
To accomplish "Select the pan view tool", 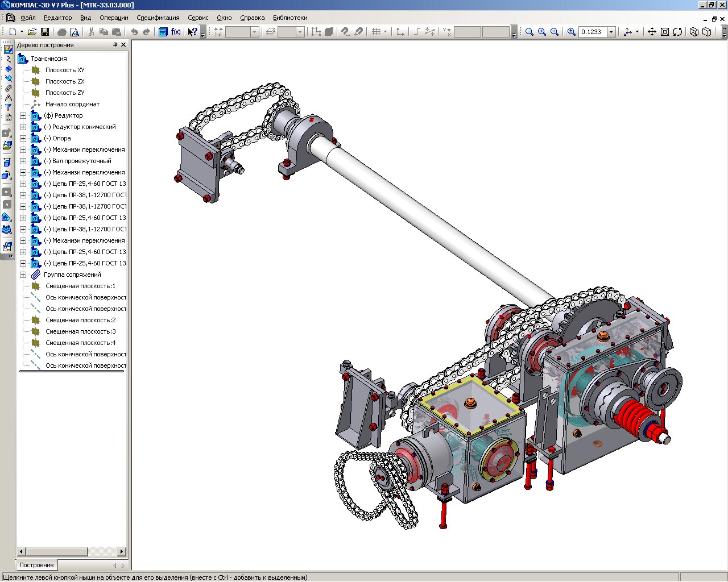I will (x=652, y=32).
